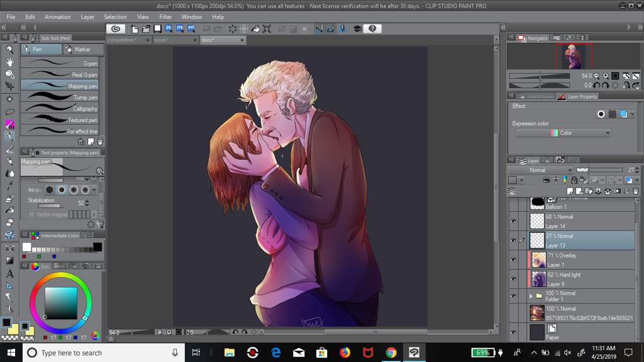Choose the Gradient tool
The image size is (644, 362).
click(x=9, y=261)
